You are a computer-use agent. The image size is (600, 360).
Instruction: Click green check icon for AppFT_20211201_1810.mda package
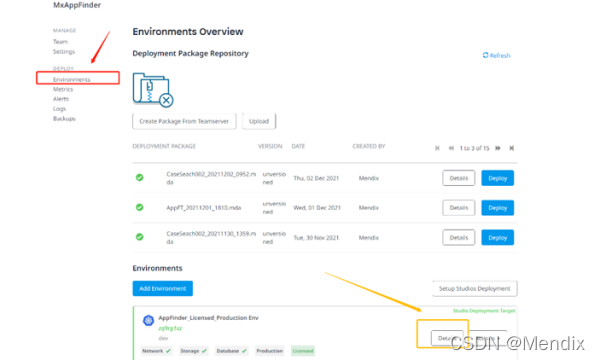click(140, 207)
